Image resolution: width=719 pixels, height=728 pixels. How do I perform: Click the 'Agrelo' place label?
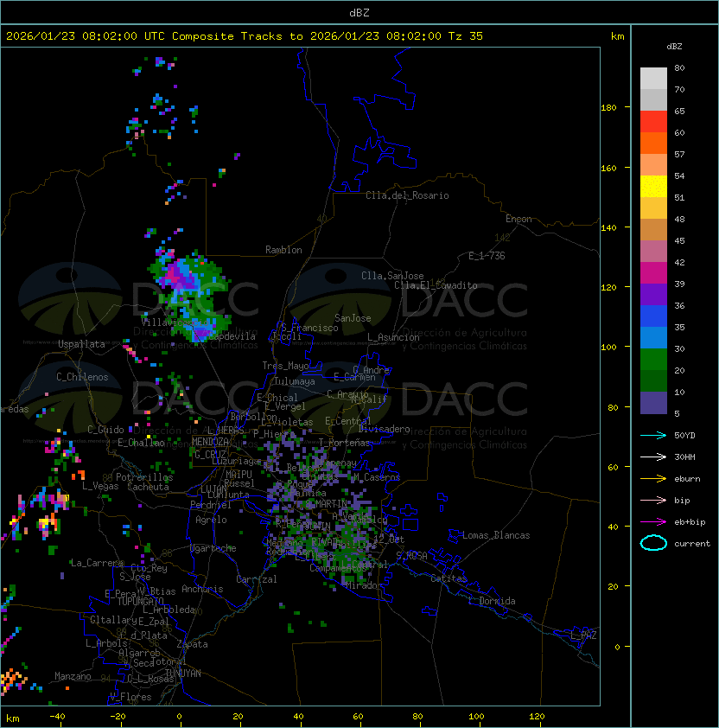(x=211, y=520)
